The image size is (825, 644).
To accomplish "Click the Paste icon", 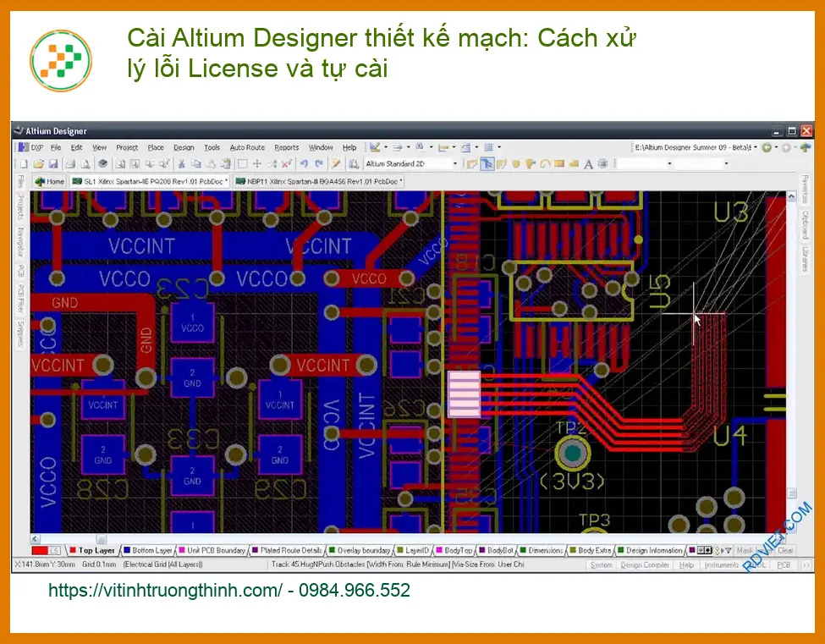I will coord(211,164).
